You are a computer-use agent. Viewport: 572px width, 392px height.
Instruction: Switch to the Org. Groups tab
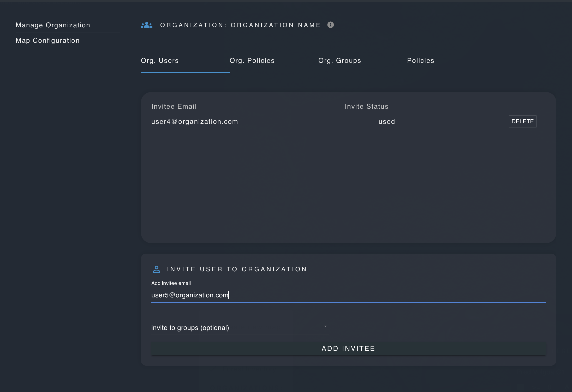363,61
